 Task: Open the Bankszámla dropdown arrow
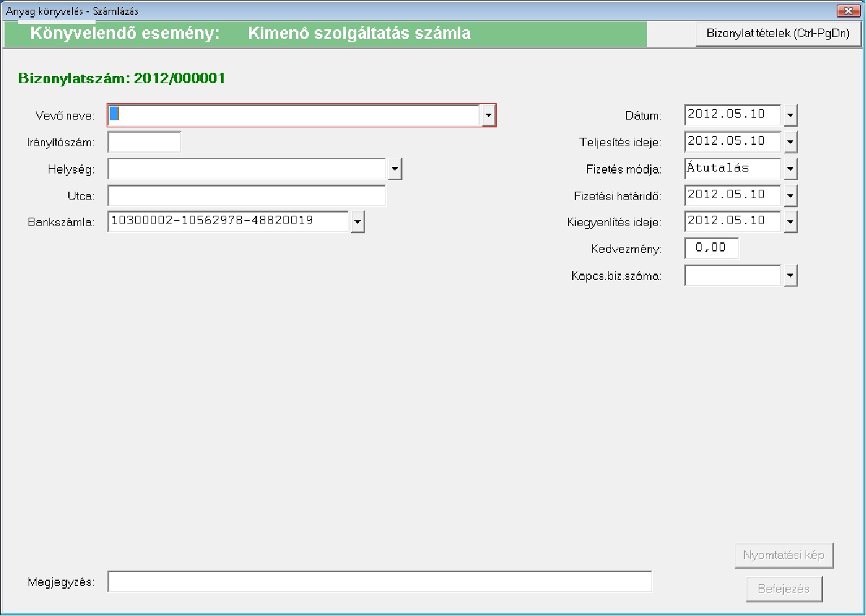[358, 222]
